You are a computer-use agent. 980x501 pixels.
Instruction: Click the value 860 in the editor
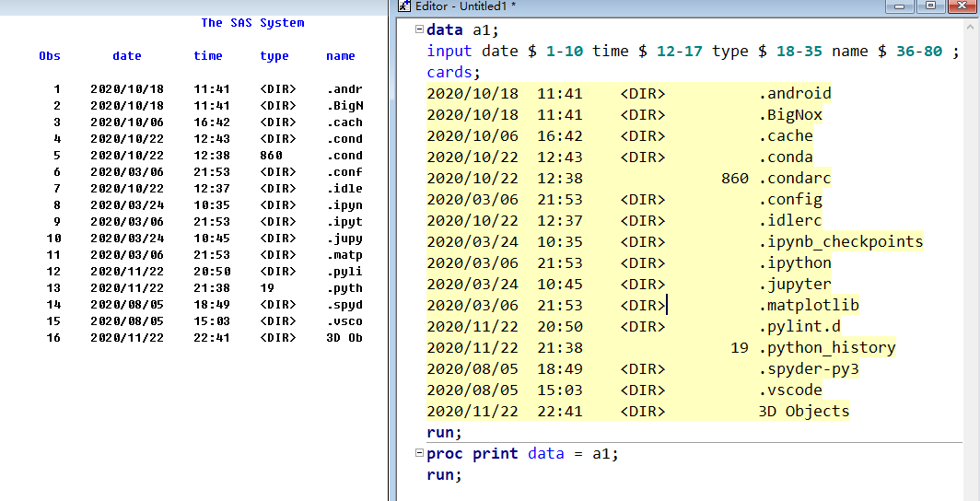(x=735, y=179)
